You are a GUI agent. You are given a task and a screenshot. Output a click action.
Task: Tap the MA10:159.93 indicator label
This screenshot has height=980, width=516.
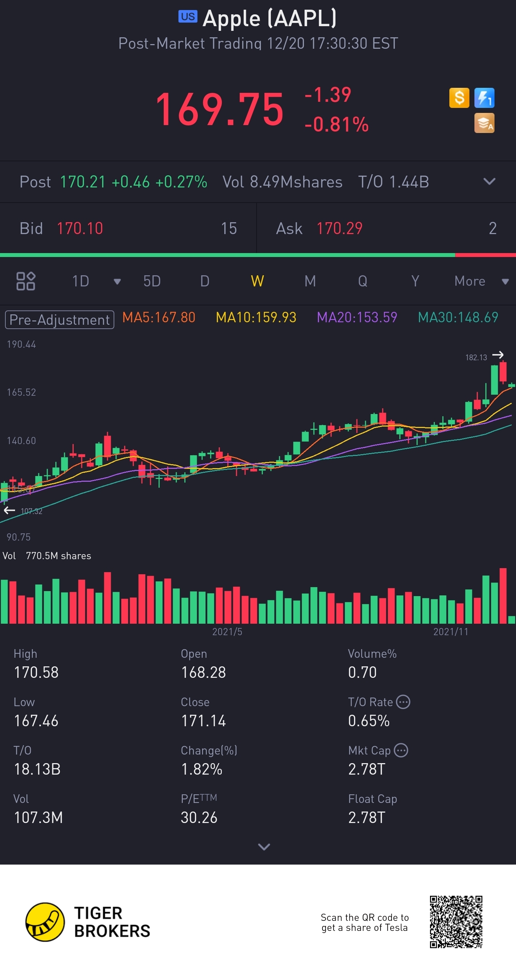[256, 317]
